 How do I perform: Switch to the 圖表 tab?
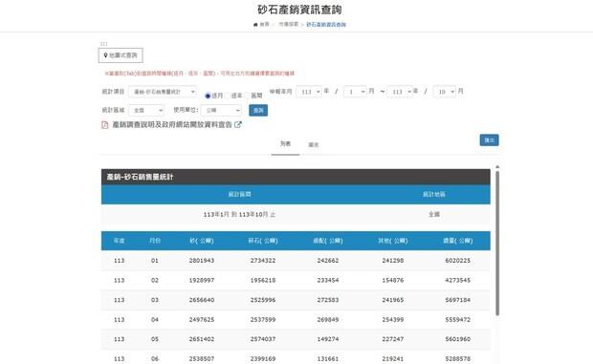pos(314,144)
